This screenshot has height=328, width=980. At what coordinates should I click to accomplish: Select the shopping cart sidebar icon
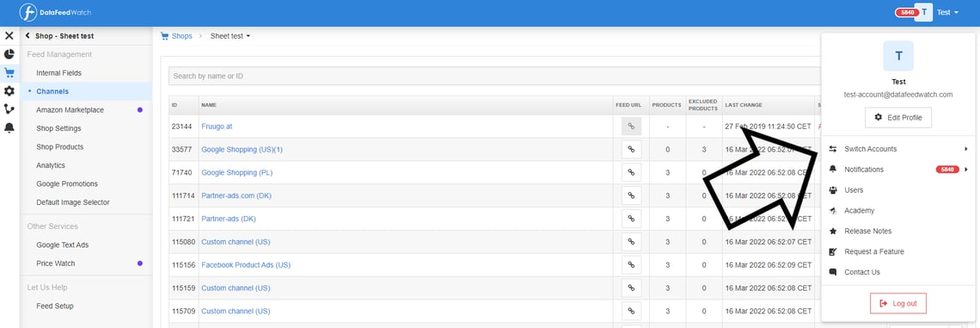[9, 72]
